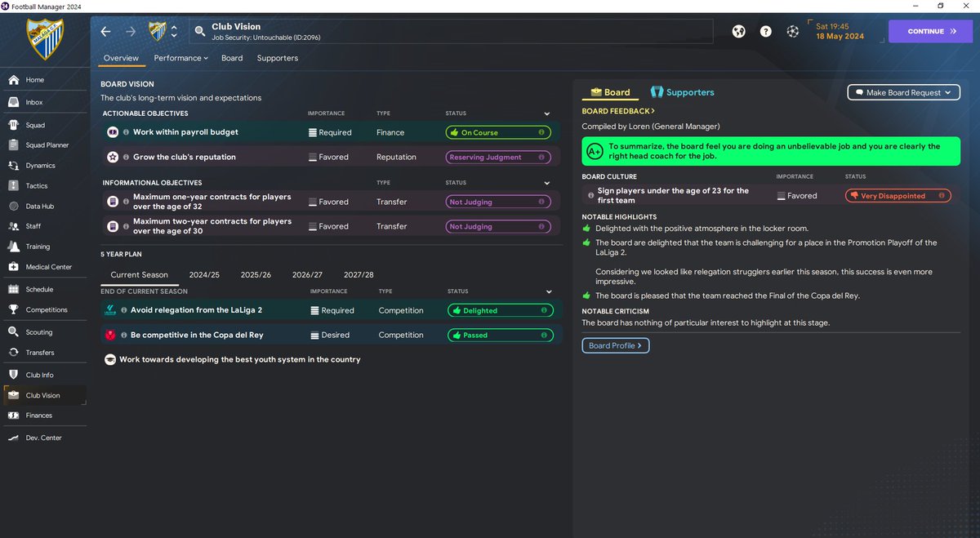The width and height of the screenshot is (980, 538).
Task: Open the world globe icon menu
Action: [739, 31]
